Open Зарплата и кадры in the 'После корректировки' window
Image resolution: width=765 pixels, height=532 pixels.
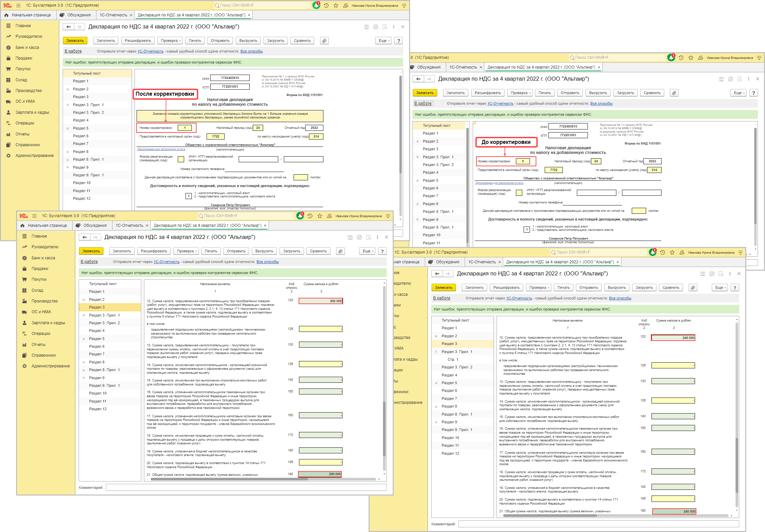tap(32, 112)
